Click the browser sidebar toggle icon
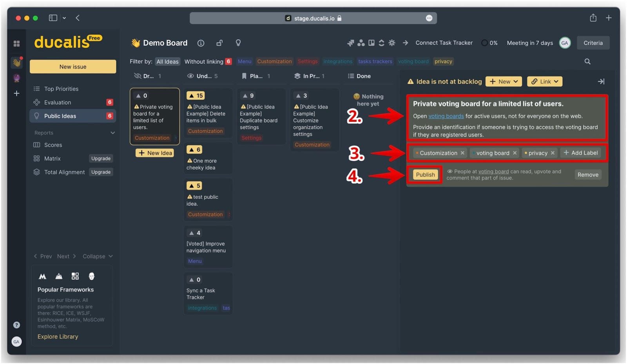This screenshot has height=364, width=627. [x=53, y=18]
